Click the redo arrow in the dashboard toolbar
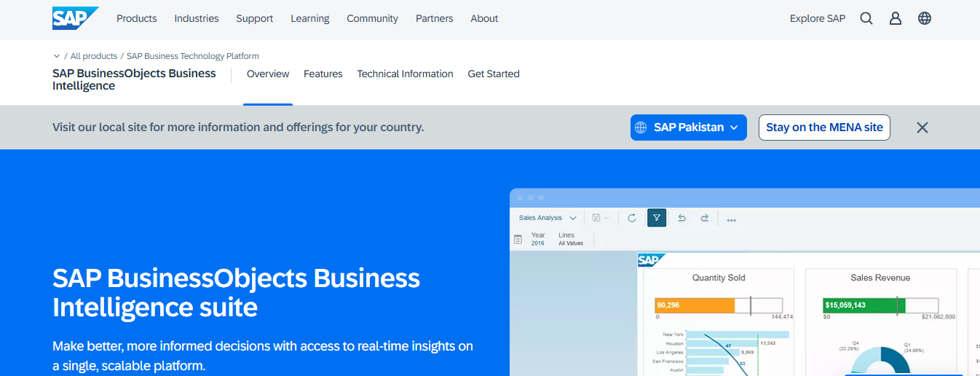The image size is (980, 376). [x=704, y=218]
